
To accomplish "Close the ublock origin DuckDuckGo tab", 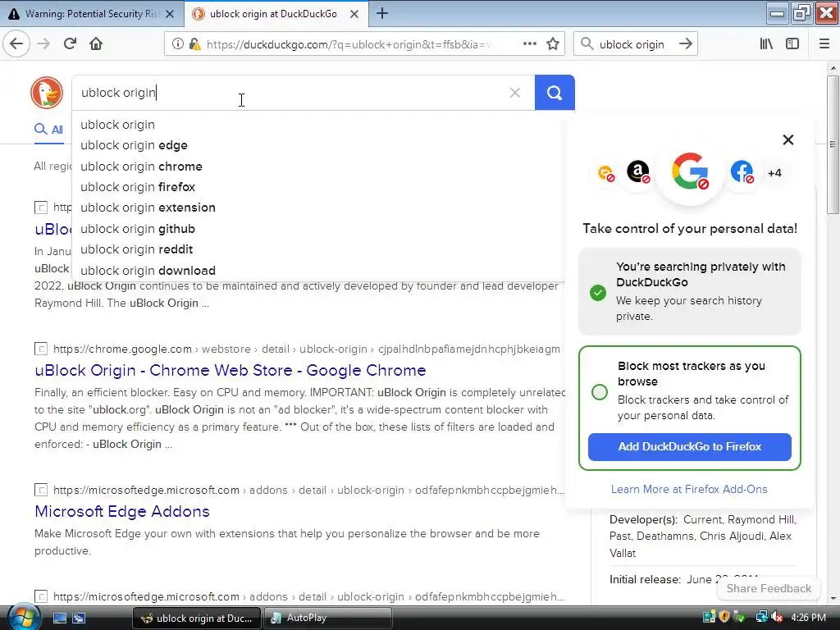I will 354,14.
